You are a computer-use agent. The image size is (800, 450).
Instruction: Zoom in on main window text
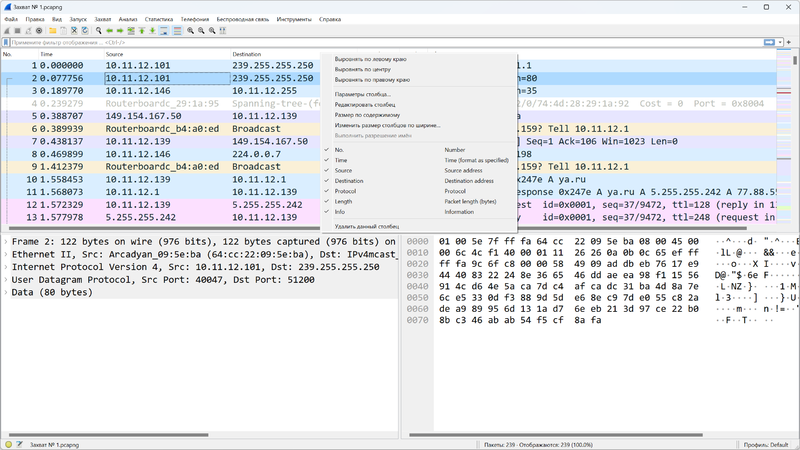tap(190, 31)
